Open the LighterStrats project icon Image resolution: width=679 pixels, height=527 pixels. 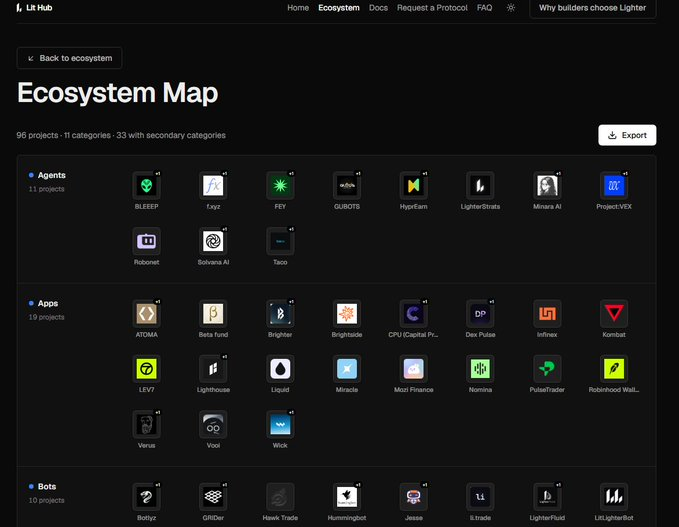(480, 186)
